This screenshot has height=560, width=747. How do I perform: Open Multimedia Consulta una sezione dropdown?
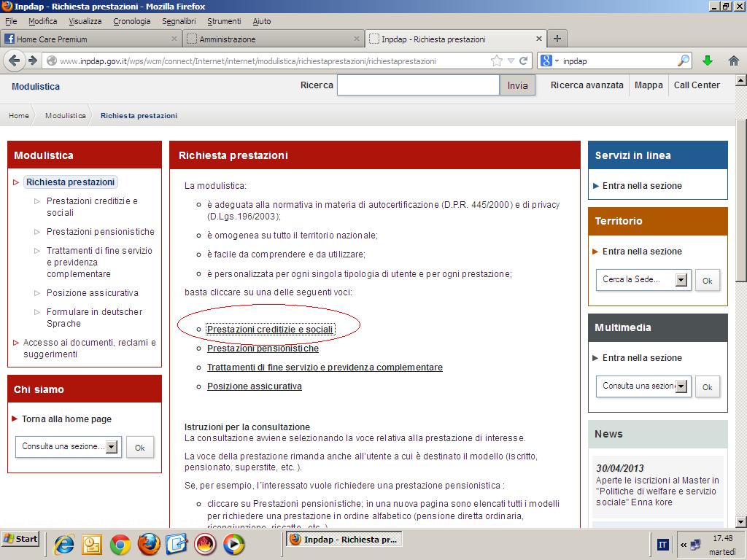[x=681, y=386]
